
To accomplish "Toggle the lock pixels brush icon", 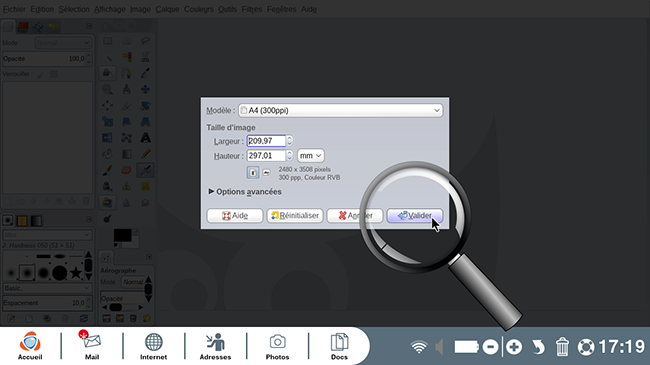I will coord(41,74).
